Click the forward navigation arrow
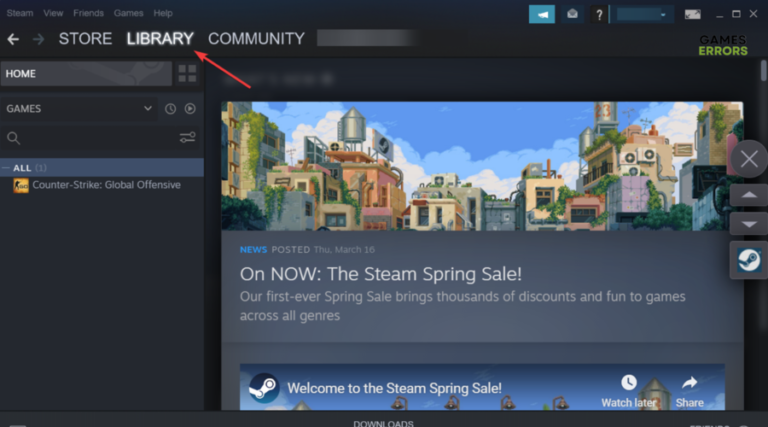Screen dimensions: 768x427 point(38,39)
